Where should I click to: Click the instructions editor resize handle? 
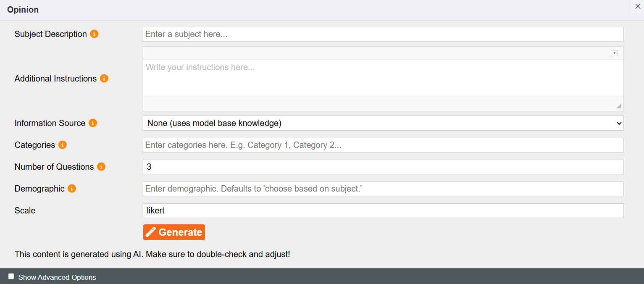pyautogui.click(x=619, y=106)
